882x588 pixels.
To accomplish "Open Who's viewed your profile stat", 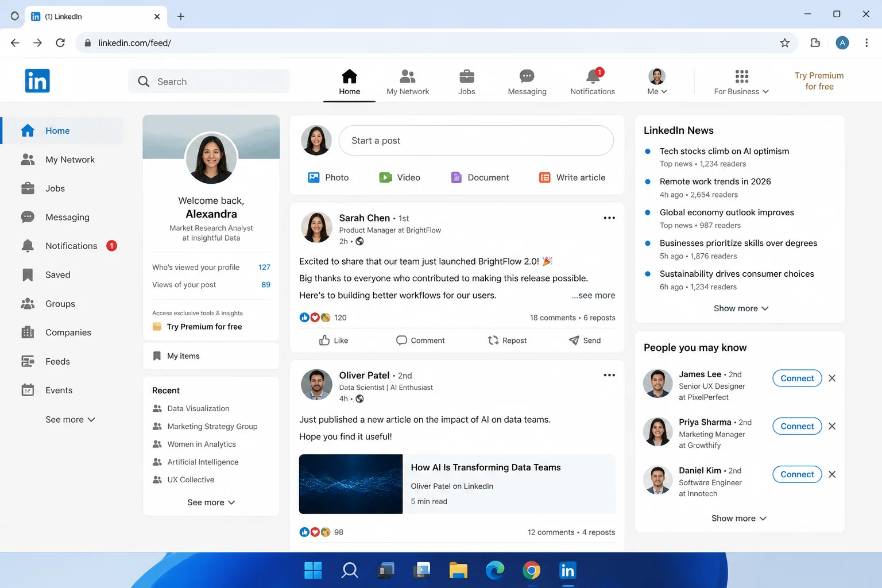I will [x=211, y=267].
